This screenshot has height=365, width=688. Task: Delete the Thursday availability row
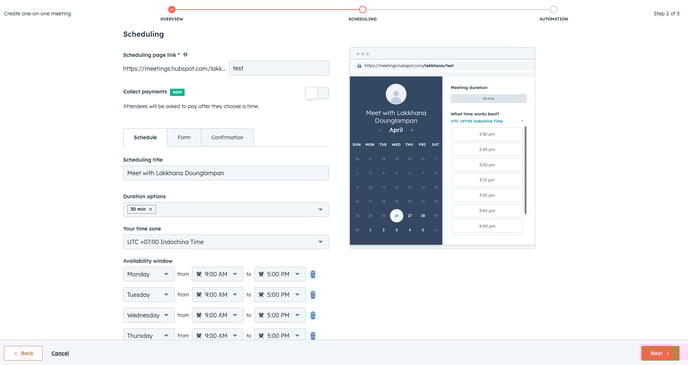pos(313,336)
